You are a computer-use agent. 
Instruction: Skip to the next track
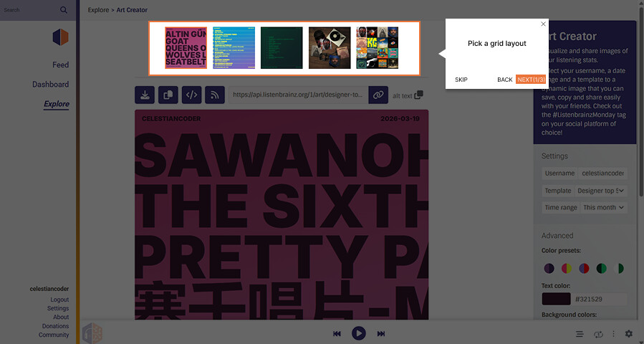pyautogui.click(x=381, y=334)
